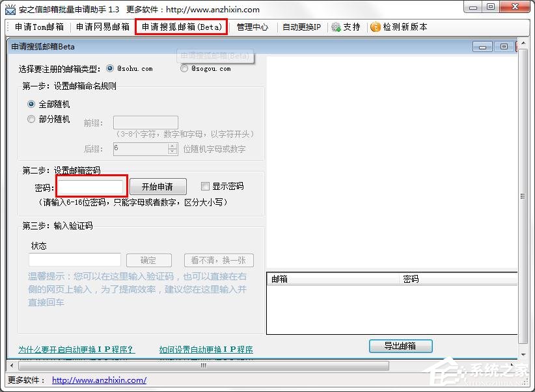
Task: Click the 支持 label in toolbar
Action: [x=351, y=27]
